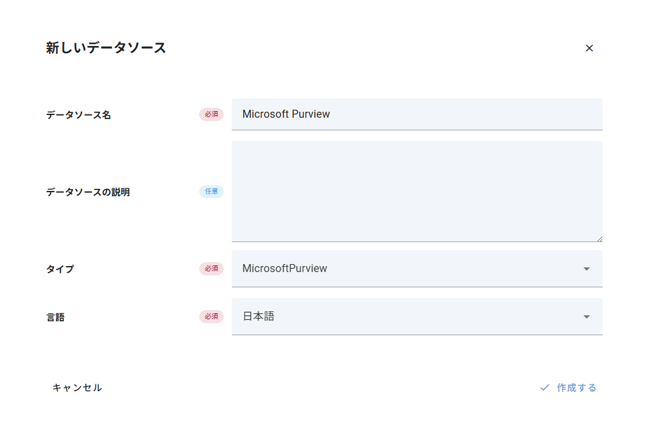
Task: Click the description text area resize handle
Action: (599, 238)
